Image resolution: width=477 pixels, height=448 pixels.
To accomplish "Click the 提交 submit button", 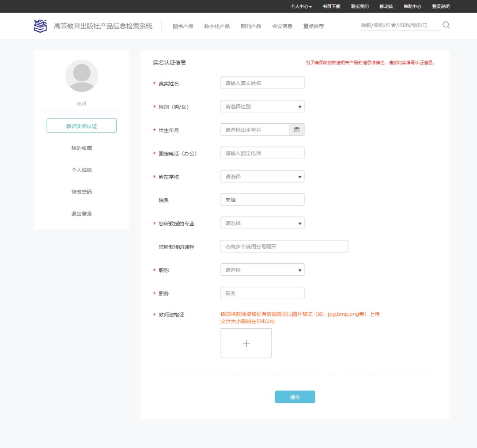I will (295, 397).
